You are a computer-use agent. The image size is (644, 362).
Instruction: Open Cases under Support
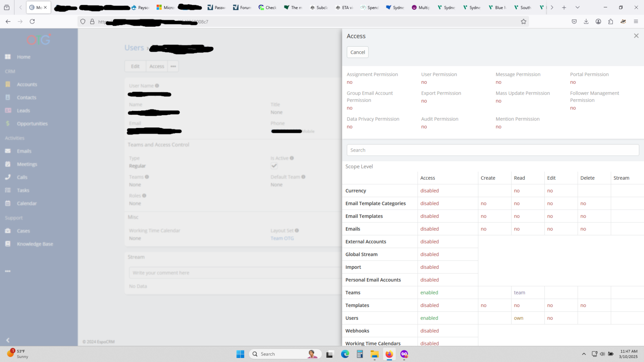(x=23, y=231)
